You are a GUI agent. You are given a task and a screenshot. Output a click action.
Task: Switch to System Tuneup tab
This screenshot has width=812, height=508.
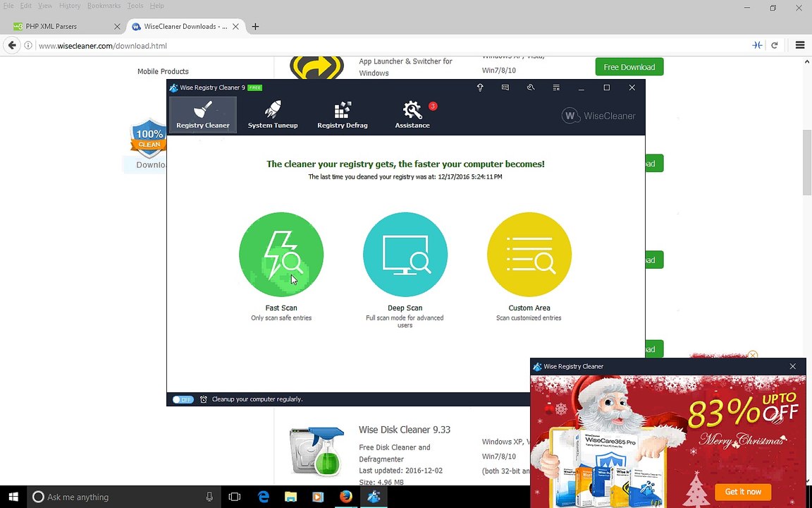(x=272, y=114)
